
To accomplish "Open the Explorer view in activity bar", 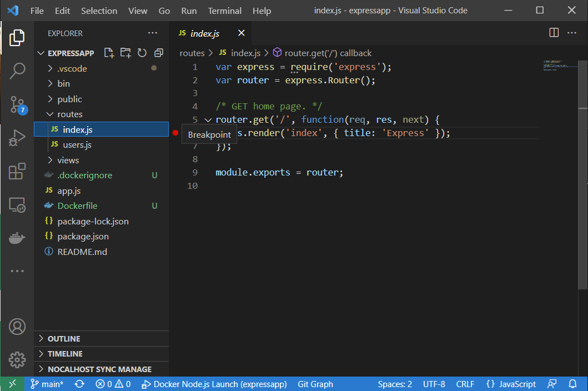I will point(17,38).
